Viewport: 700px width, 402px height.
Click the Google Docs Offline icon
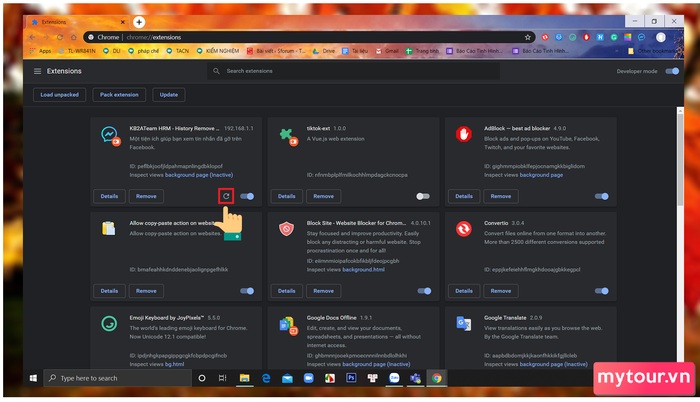coord(288,325)
